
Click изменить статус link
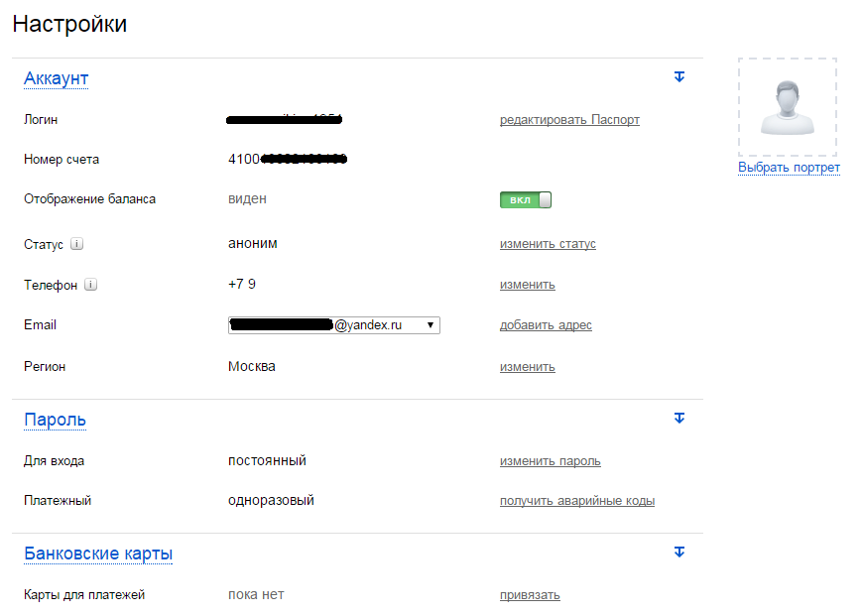548,244
